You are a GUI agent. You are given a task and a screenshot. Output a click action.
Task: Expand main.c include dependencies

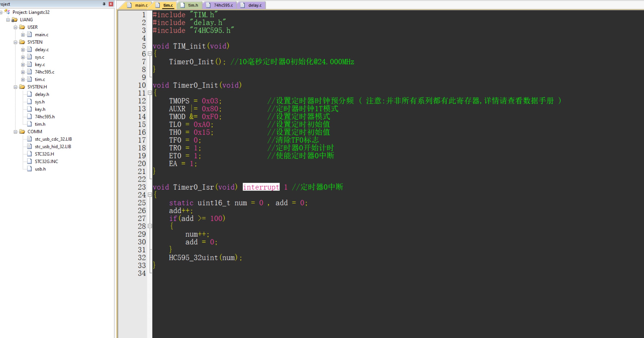23,35
